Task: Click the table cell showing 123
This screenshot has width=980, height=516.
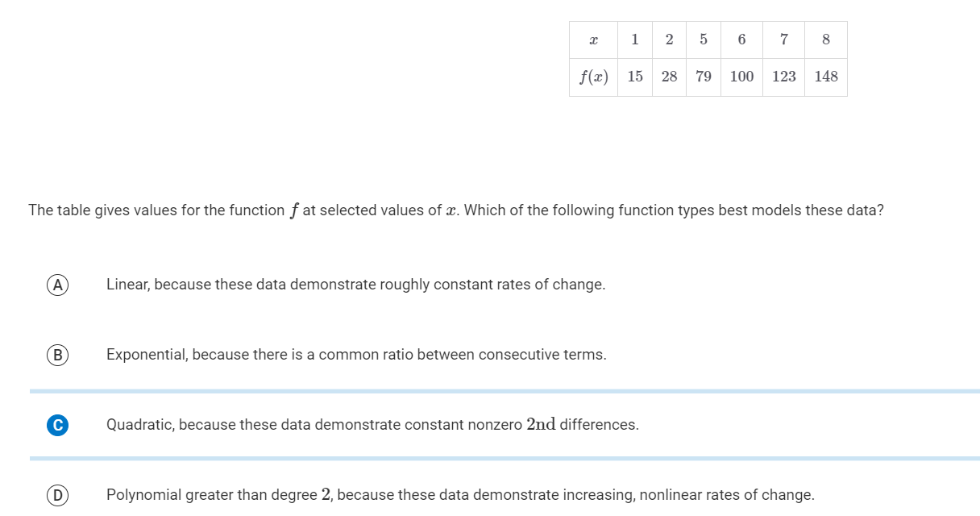Action: [x=783, y=77]
